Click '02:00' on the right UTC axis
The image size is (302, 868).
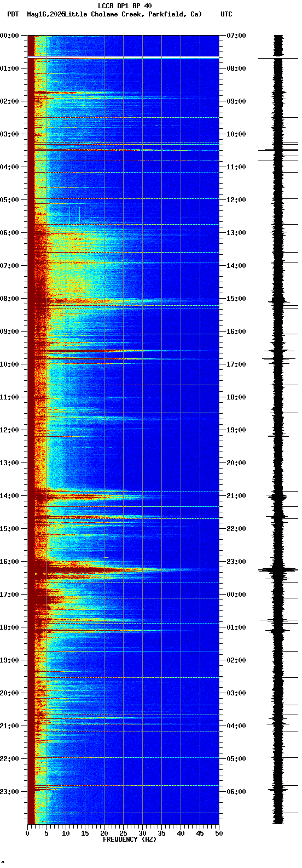[x=236, y=660]
